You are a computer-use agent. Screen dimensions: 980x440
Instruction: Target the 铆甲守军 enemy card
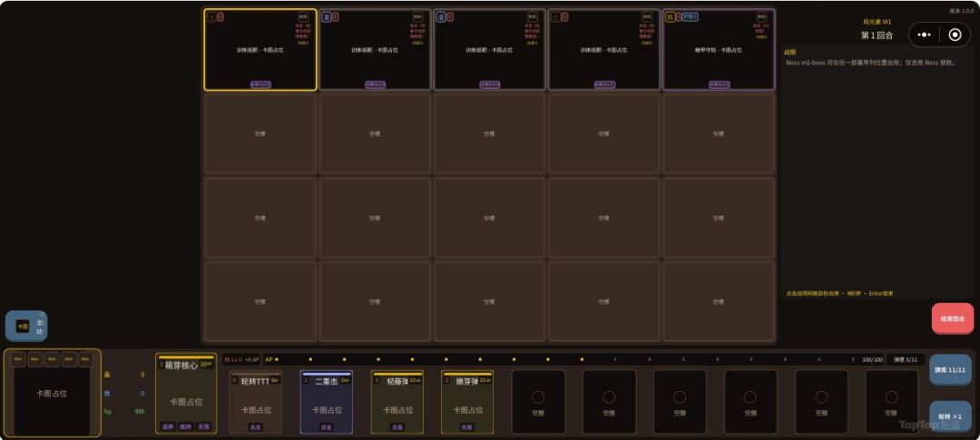(719, 50)
